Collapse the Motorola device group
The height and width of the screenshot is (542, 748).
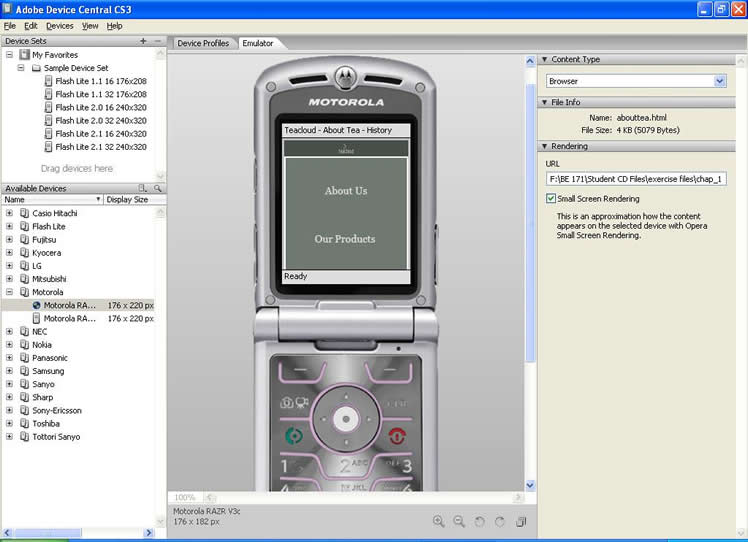[x=10, y=292]
